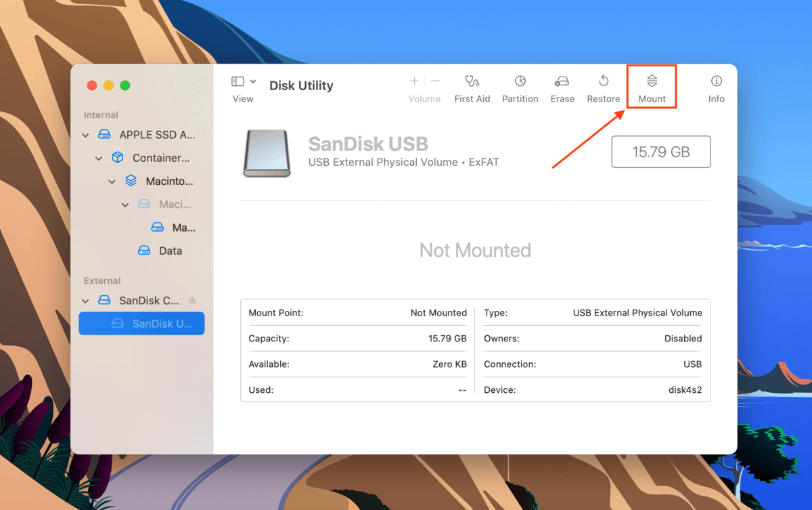Collapse the SanDisk C... external disk

point(86,301)
